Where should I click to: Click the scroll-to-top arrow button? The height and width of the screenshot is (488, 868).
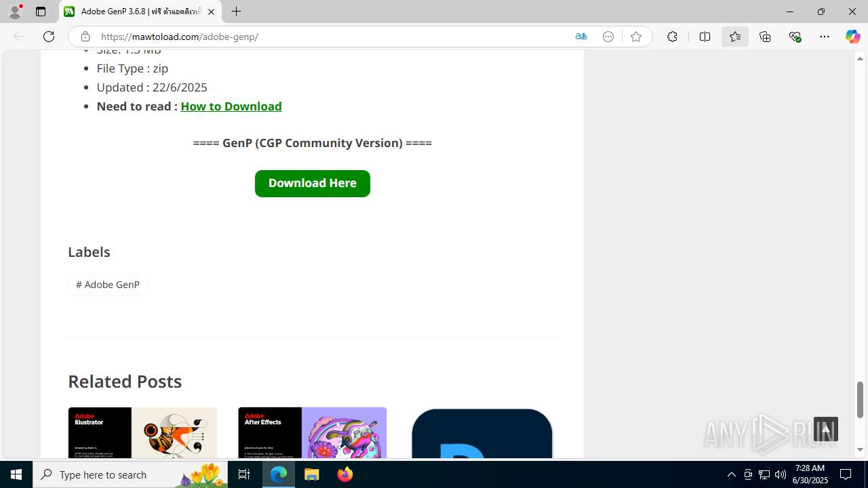pos(826,429)
